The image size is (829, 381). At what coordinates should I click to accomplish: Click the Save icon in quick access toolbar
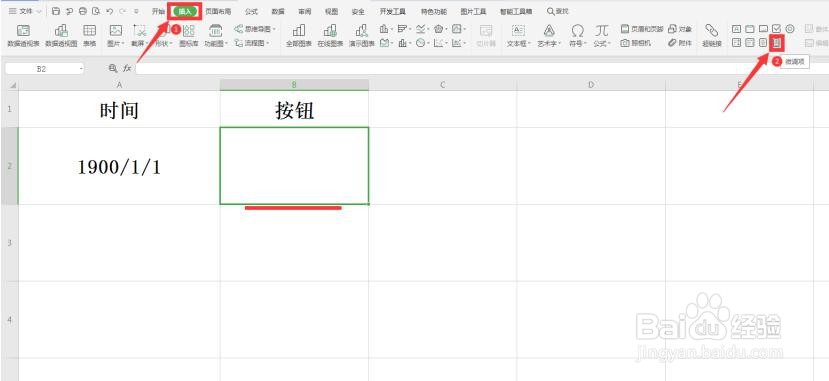coord(56,11)
